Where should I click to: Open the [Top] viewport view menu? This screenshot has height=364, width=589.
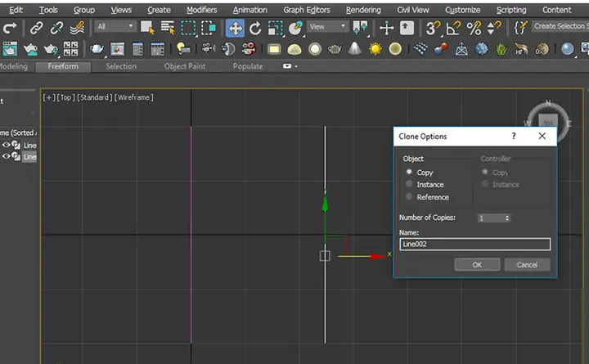point(65,97)
